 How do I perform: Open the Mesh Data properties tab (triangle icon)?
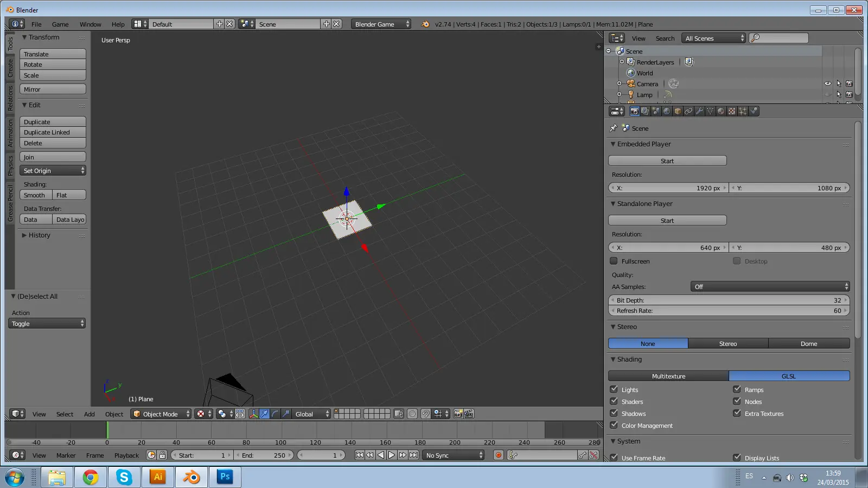[x=710, y=111]
